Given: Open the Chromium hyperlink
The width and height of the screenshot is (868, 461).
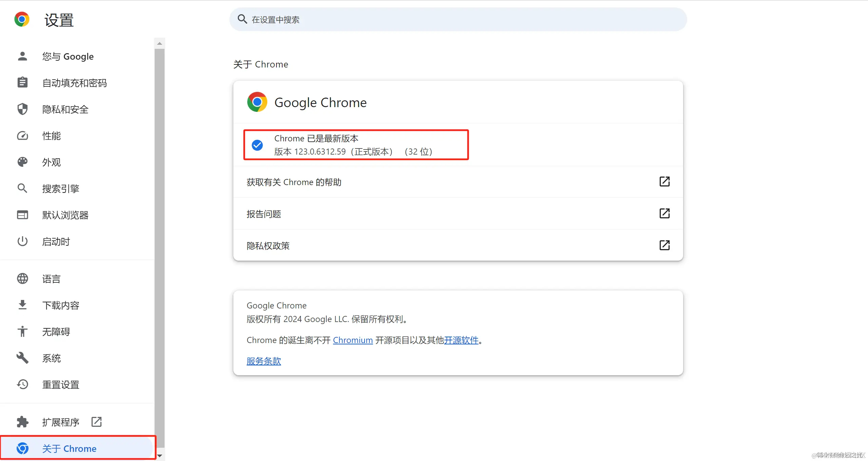Looking at the screenshot, I should [353, 340].
